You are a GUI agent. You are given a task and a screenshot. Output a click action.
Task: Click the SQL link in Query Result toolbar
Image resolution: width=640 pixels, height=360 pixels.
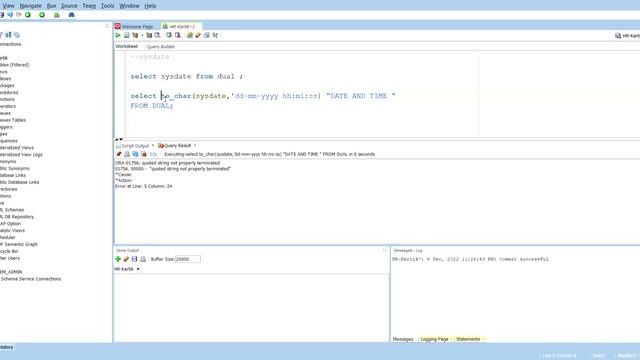[153, 154]
